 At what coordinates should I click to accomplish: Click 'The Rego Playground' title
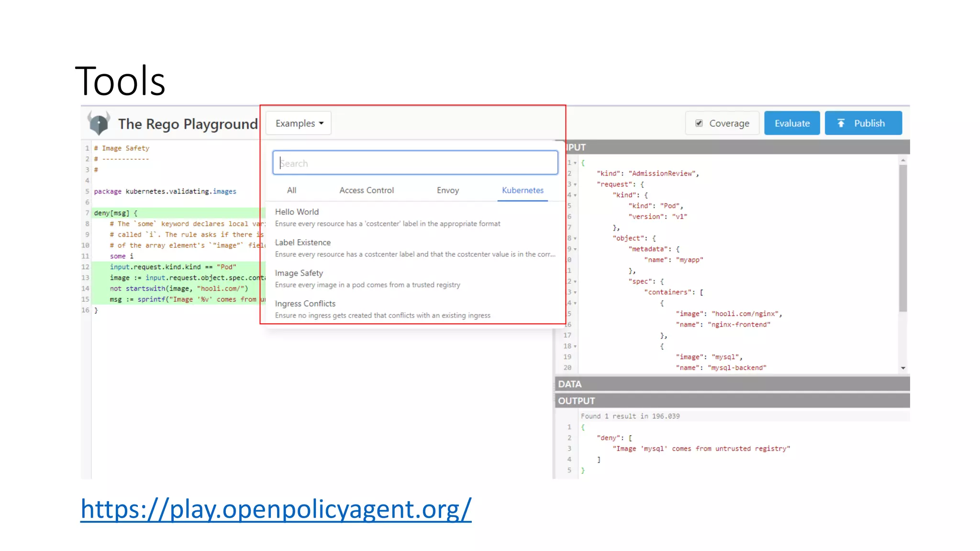click(x=188, y=124)
